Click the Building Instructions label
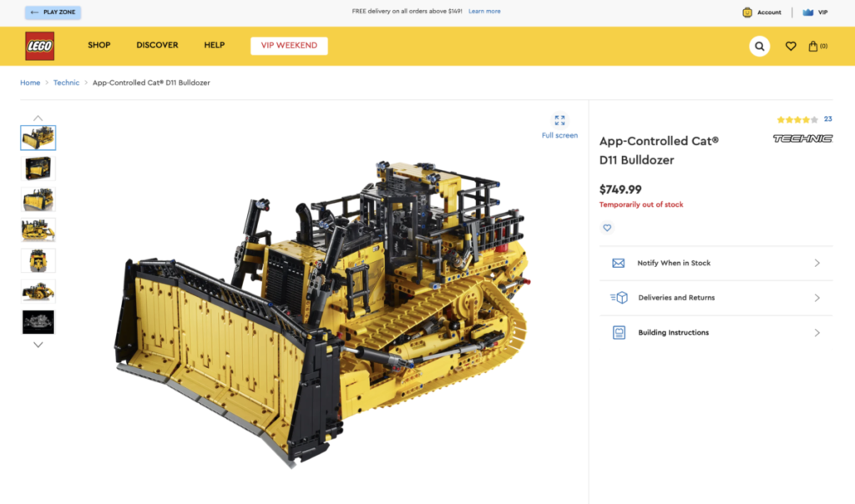The width and height of the screenshot is (855, 504). pyautogui.click(x=674, y=332)
